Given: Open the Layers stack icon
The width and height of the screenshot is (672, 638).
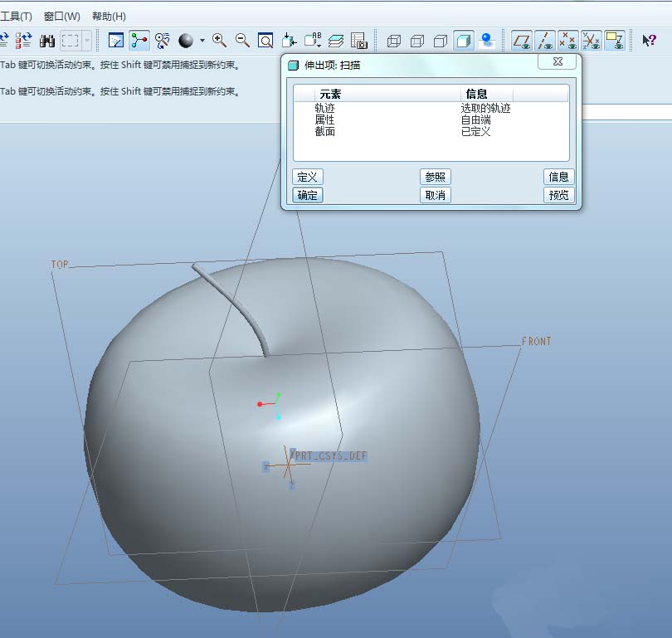Looking at the screenshot, I should click(335, 40).
